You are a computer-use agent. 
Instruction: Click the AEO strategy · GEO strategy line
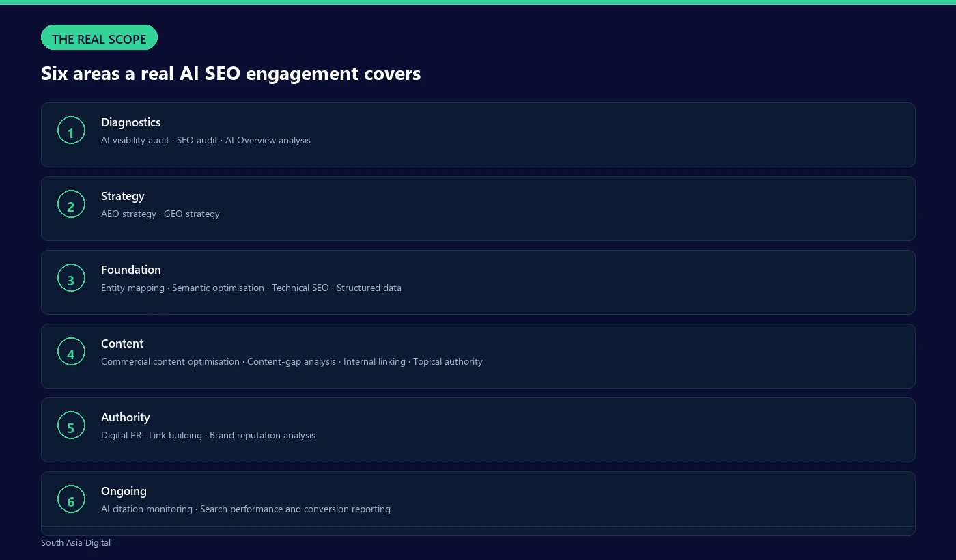(x=160, y=214)
